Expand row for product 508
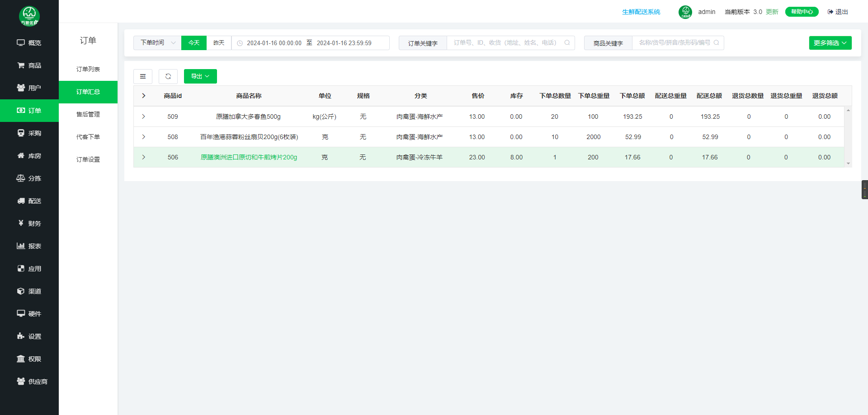The height and width of the screenshot is (415, 868). click(x=144, y=137)
